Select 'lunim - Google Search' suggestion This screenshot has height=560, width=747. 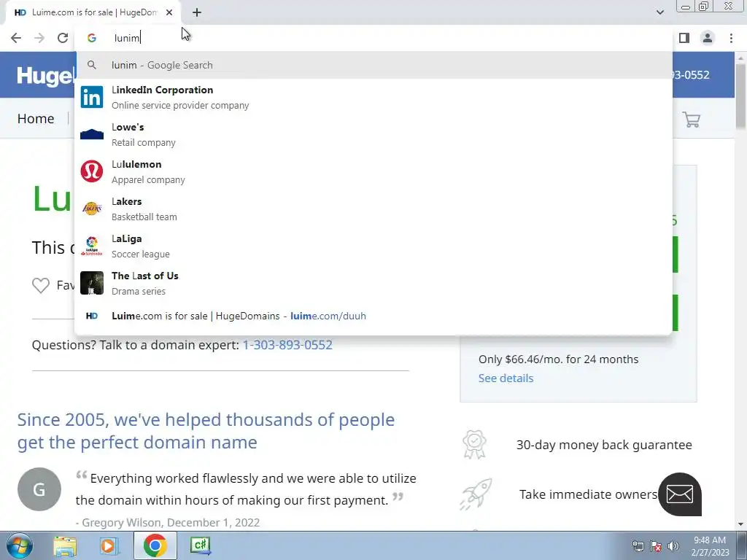point(374,65)
